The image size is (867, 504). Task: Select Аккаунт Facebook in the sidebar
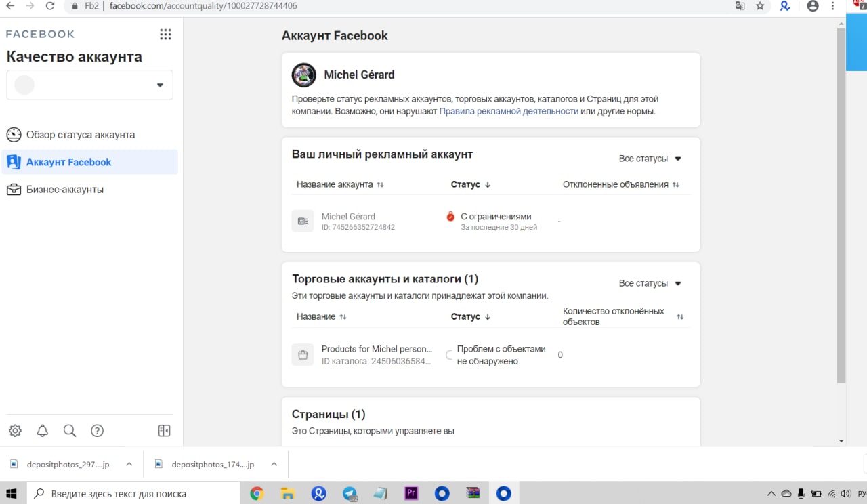tap(90, 162)
